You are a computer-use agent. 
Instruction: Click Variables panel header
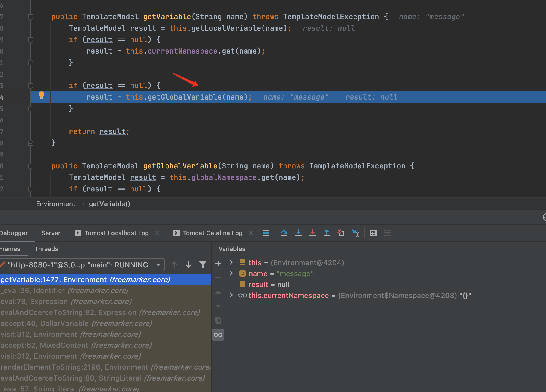click(232, 249)
